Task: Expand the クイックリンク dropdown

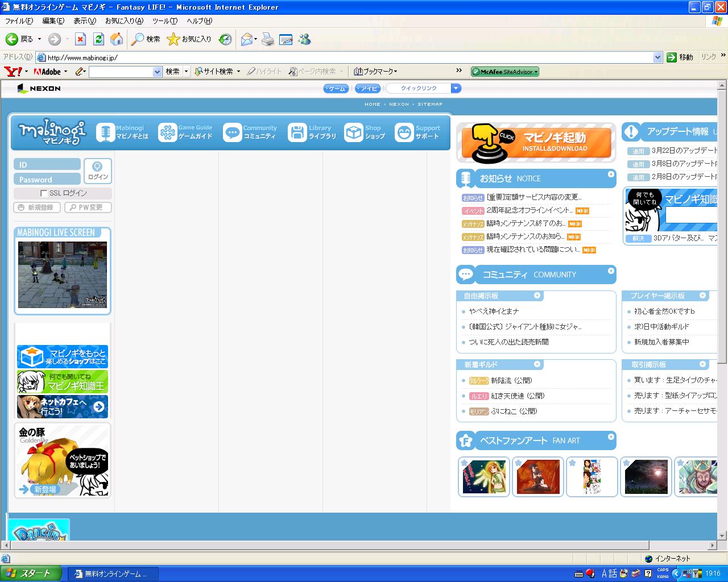Action: (456, 88)
